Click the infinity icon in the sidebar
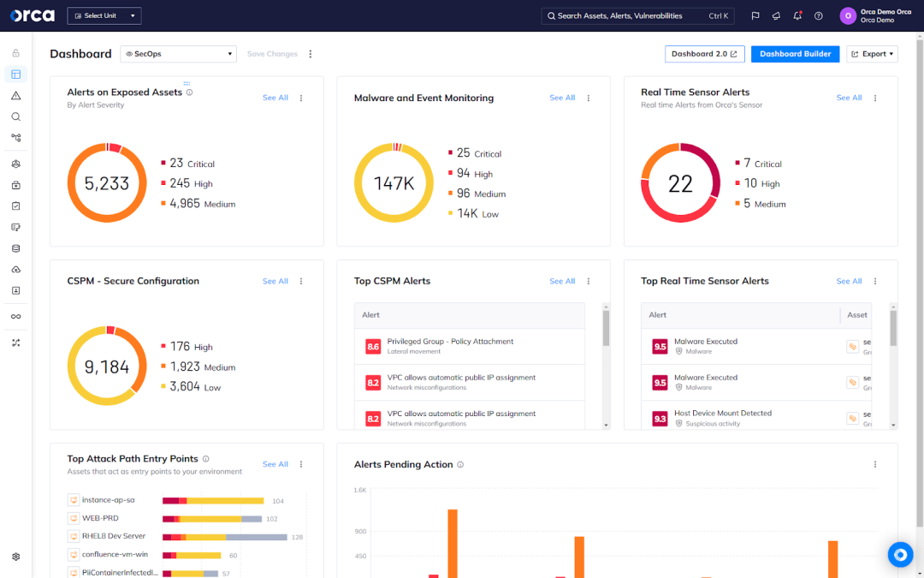Image resolution: width=924 pixels, height=578 pixels. tap(15, 317)
